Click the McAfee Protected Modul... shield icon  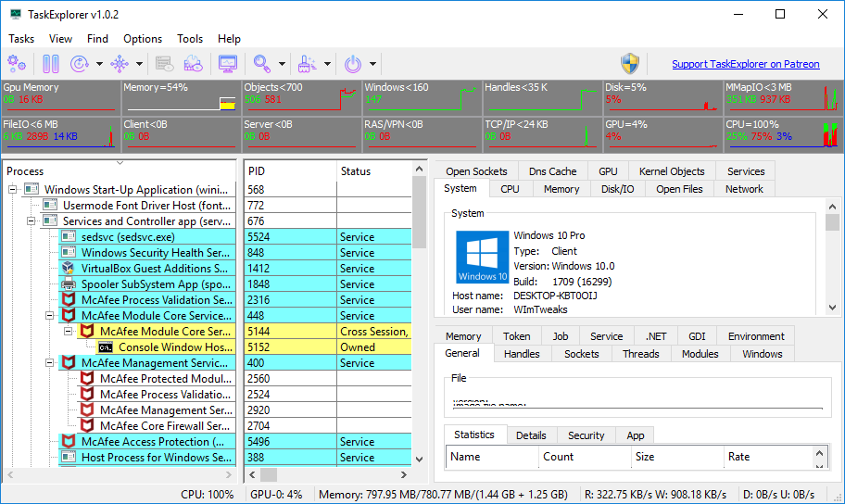coord(87,378)
